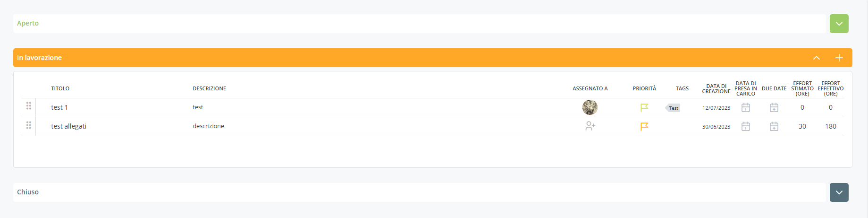Open the test allegati task title

[x=68, y=126]
